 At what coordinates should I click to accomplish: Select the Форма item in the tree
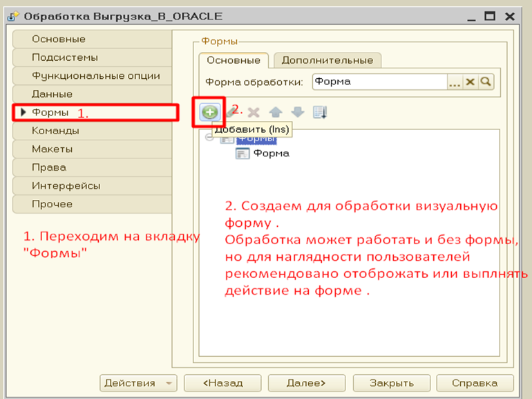pos(272,154)
